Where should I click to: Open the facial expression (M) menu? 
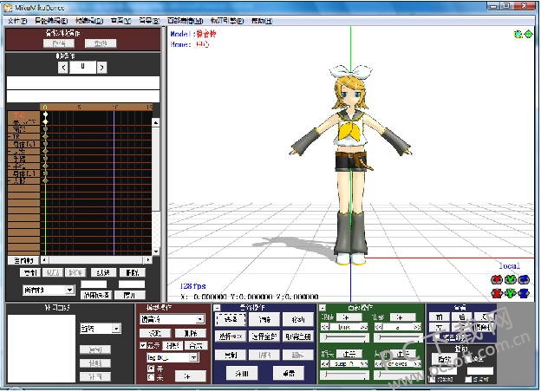point(186,21)
